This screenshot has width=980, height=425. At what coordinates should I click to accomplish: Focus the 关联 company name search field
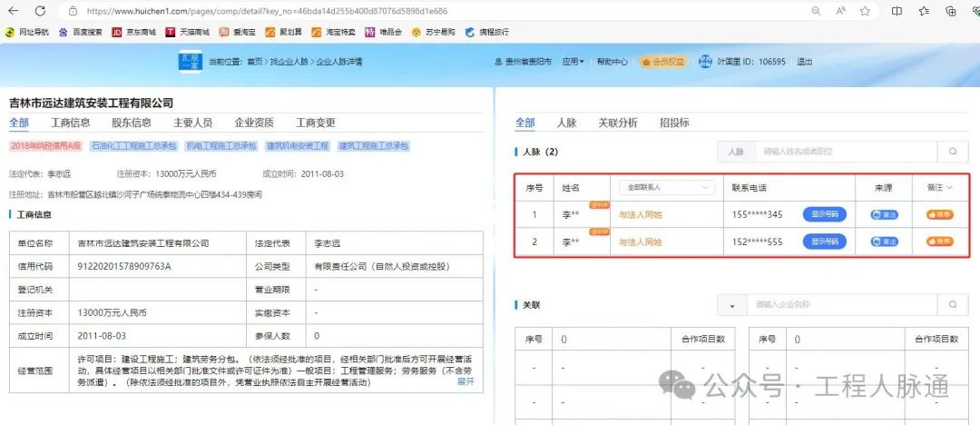(x=842, y=305)
